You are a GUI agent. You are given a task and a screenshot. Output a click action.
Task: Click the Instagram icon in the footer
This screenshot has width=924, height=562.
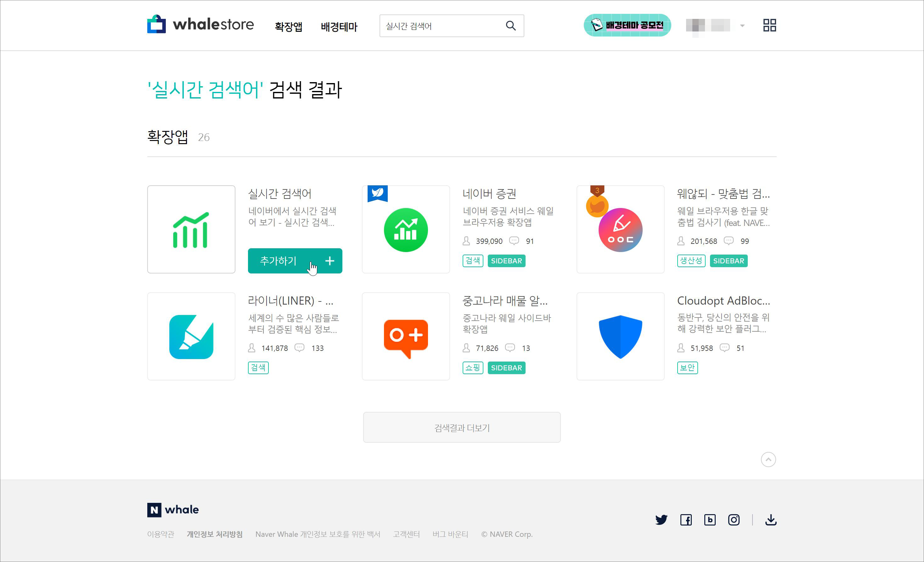click(734, 520)
